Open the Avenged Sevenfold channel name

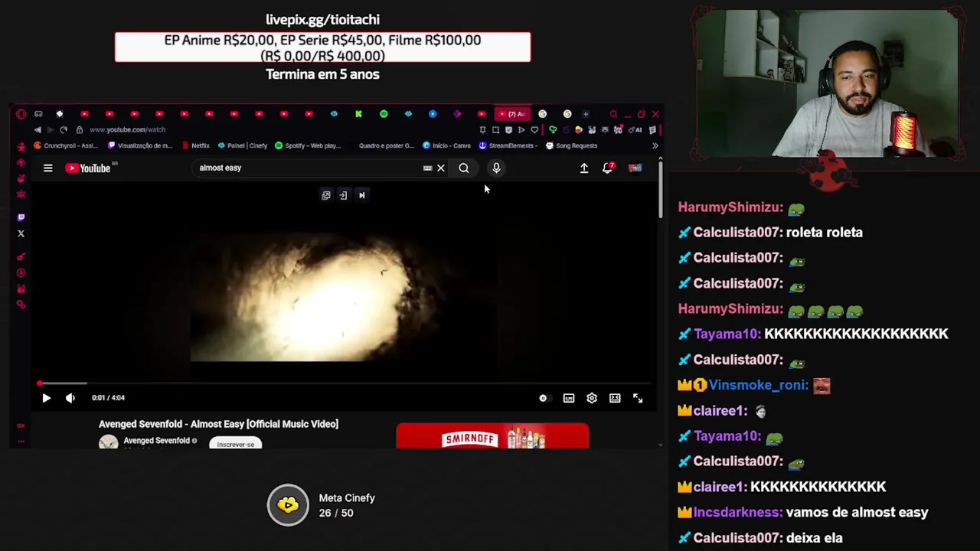coord(156,441)
